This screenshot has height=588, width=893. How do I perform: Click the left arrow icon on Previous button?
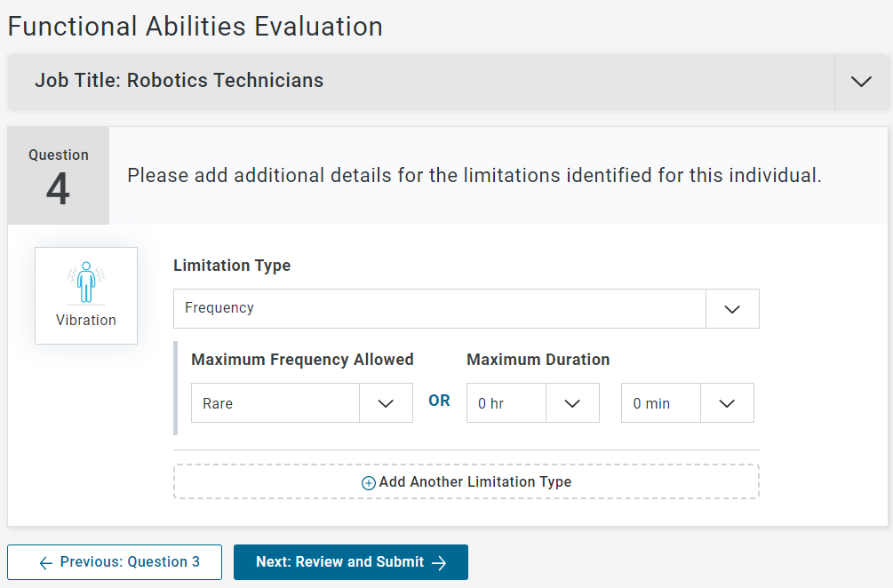point(46,562)
